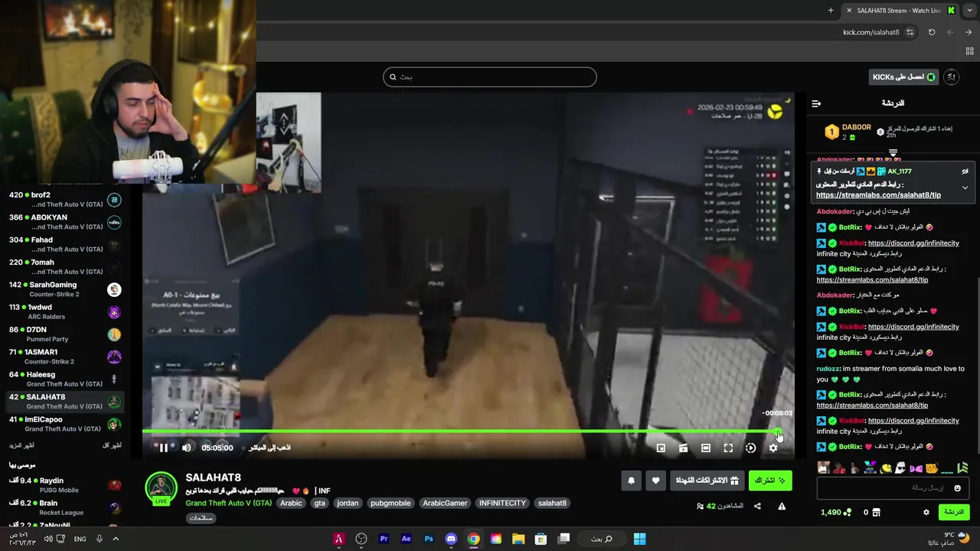Viewport: 980px width, 551px height.
Task: Select the pubgmobile tag
Action: [390, 503]
